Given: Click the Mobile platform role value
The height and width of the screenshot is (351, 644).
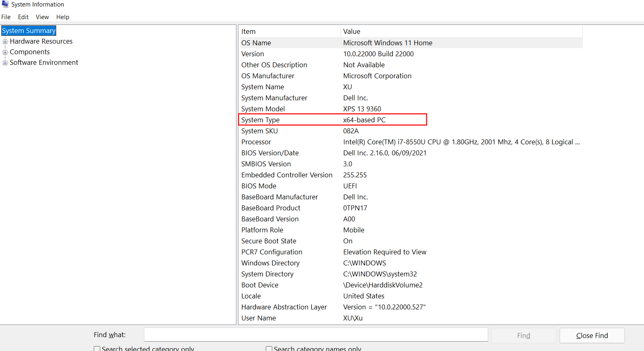Looking at the screenshot, I should coord(354,230).
